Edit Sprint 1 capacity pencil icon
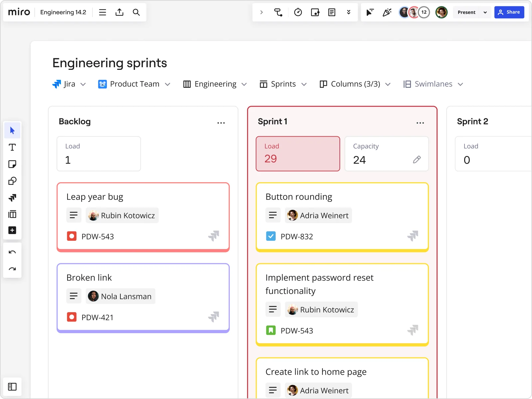 click(x=417, y=160)
